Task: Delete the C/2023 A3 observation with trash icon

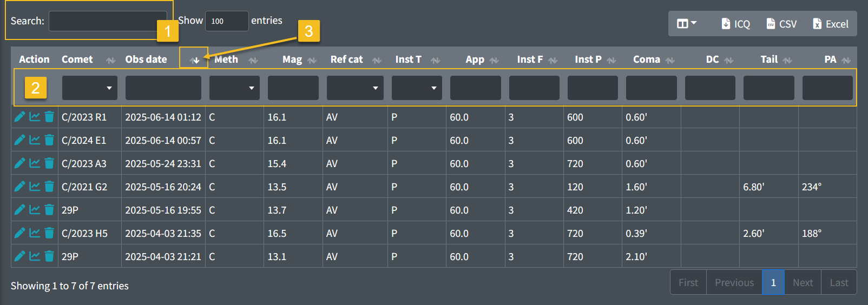Action: point(49,163)
